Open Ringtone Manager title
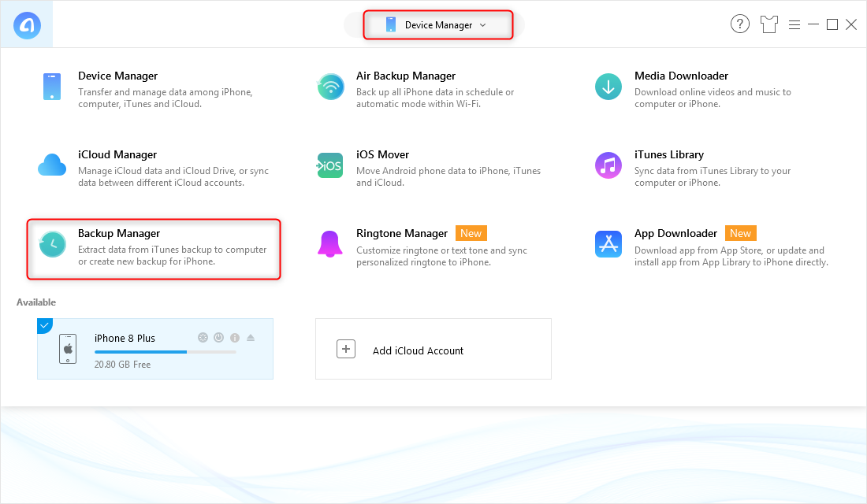Viewport: 867px width, 504px height. 402,233
